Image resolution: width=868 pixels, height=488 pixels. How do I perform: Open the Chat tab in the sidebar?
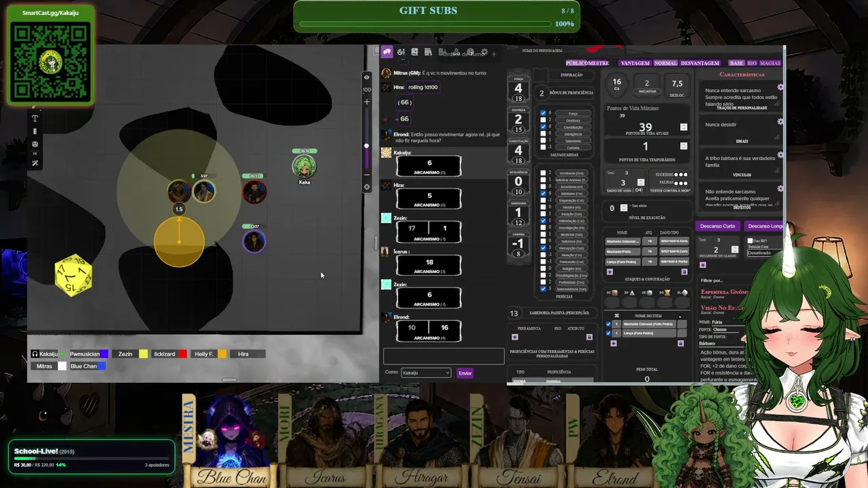click(387, 52)
